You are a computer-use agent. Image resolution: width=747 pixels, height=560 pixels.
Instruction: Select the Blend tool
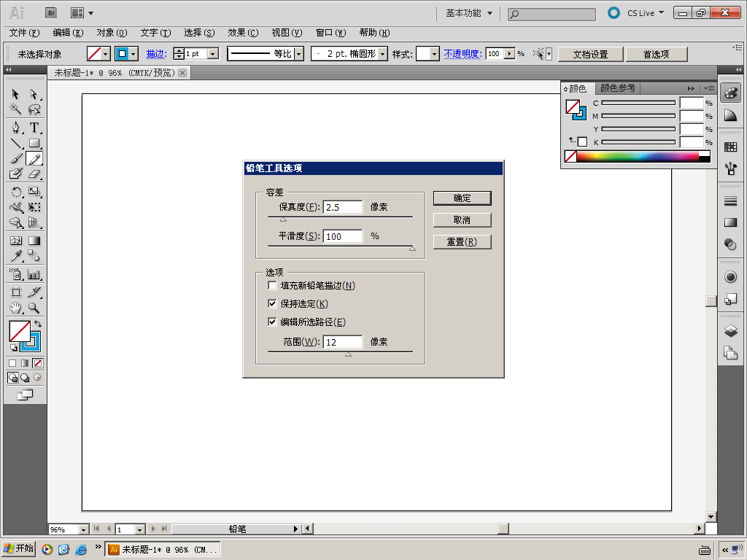[34, 256]
